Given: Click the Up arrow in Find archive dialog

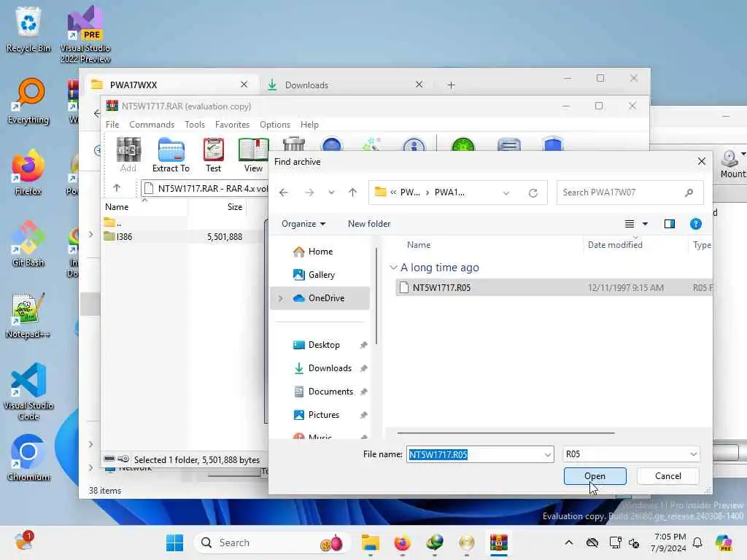Looking at the screenshot, I should tap(352, 192).
